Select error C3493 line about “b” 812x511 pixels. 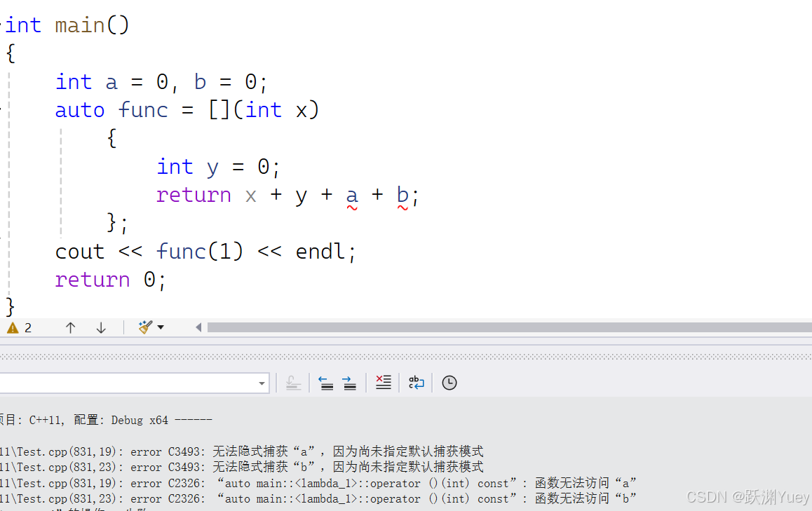coord(241,467)
